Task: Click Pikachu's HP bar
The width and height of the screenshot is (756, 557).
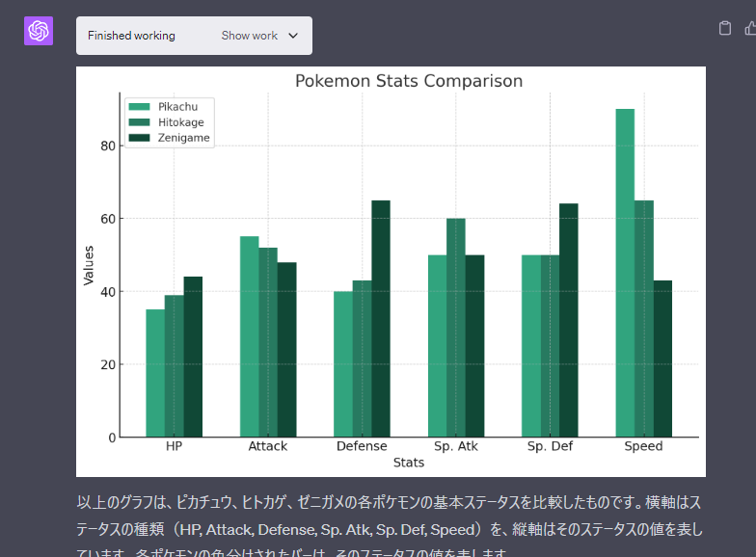Action: [x=155, y=373]
